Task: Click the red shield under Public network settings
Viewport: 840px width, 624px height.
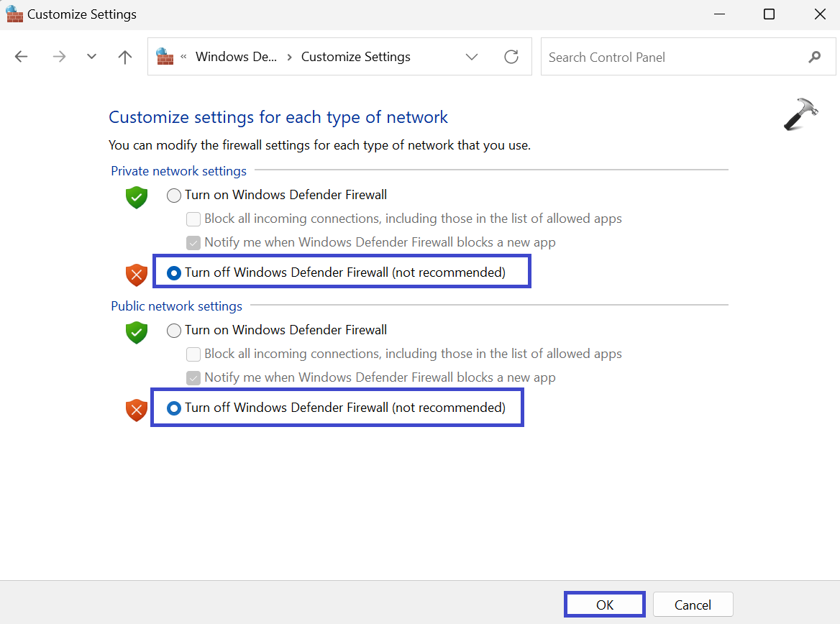Action: pos(136,410)
